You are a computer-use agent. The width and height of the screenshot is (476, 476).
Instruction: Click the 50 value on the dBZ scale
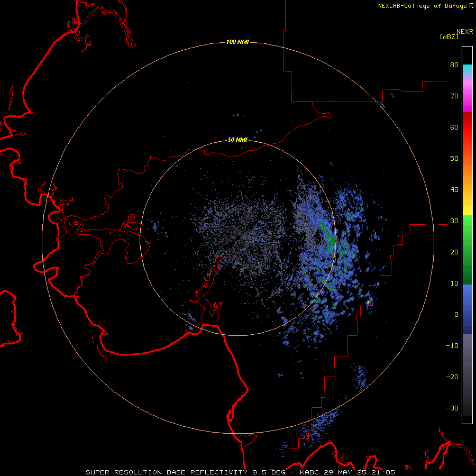(454, 159)
